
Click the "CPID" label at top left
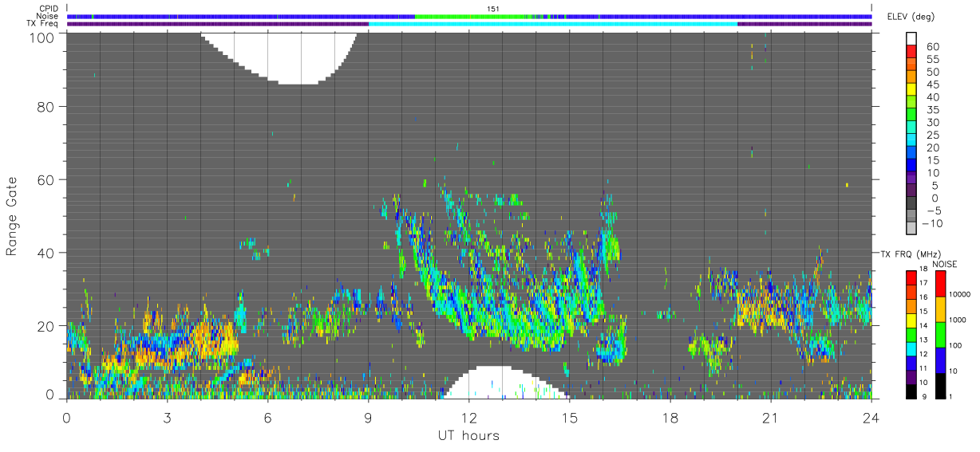[x=48, y=9]
